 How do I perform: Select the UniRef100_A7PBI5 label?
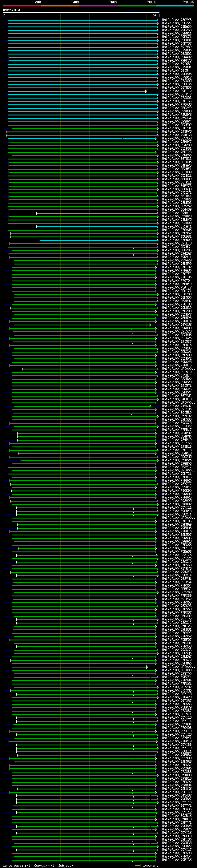click(176, 365)
